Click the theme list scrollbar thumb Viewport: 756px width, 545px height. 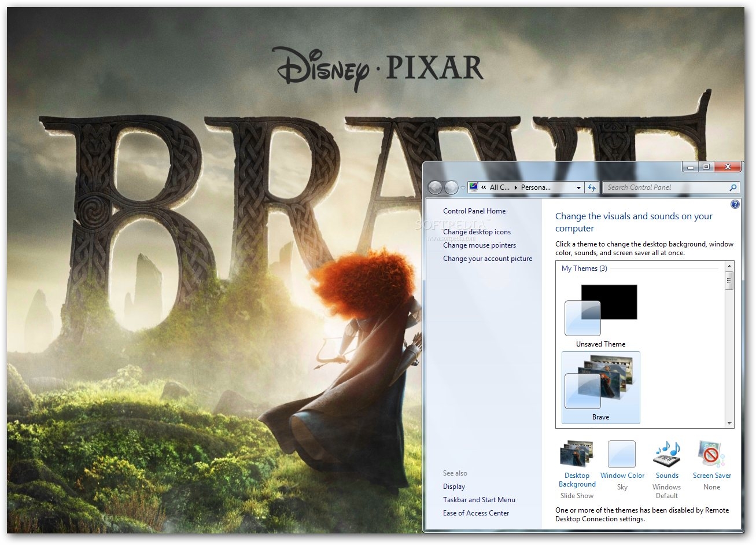pyautogui.click(x=729, y=280)
